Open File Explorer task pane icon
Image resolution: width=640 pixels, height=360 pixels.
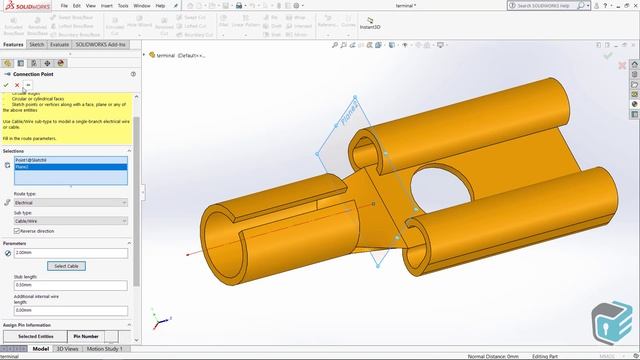click(x=634, y=84)
